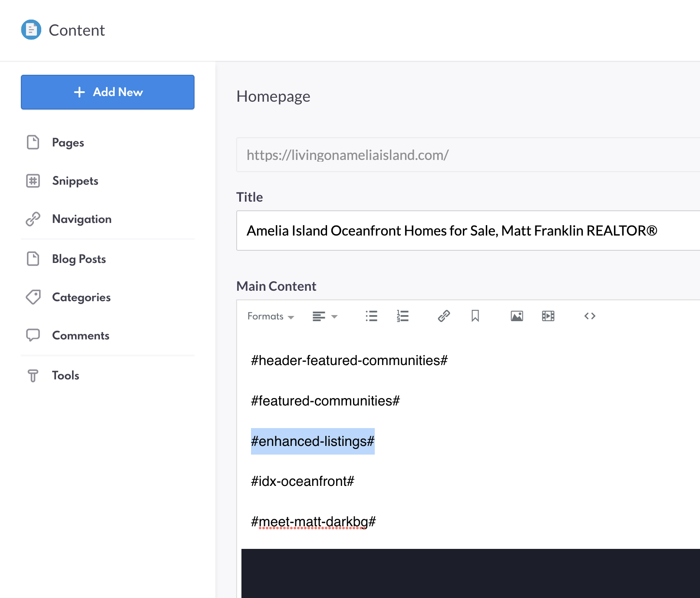Click the #featured-communities# snippet text

325,401
